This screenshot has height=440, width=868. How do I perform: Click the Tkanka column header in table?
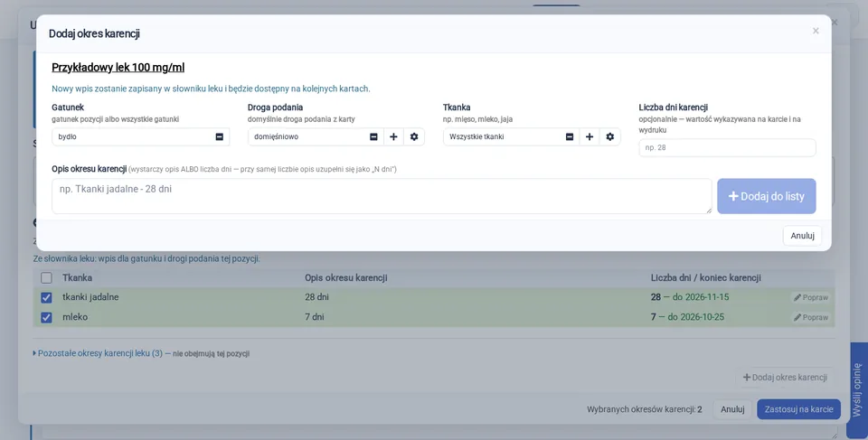[x=77, y=278]
